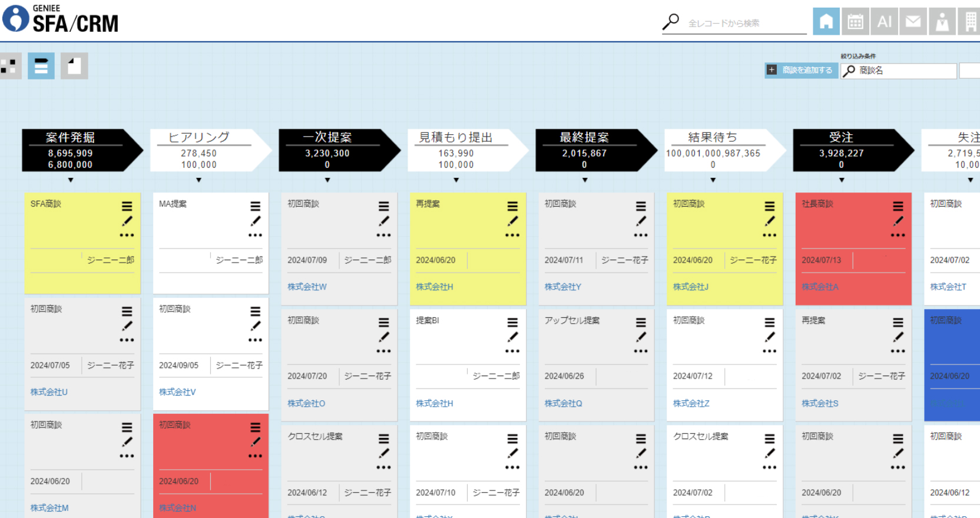Viewport: 980px width, 518px height.
Task: Open hamburger menu on 株式会社W card
Action: [383, 206]
